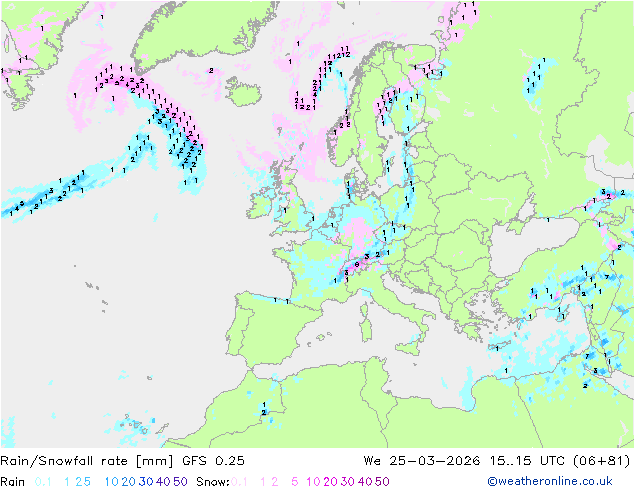
Task: Select the Rain legend 30 value
Action: pyautogui.click(x=146, y=482)
